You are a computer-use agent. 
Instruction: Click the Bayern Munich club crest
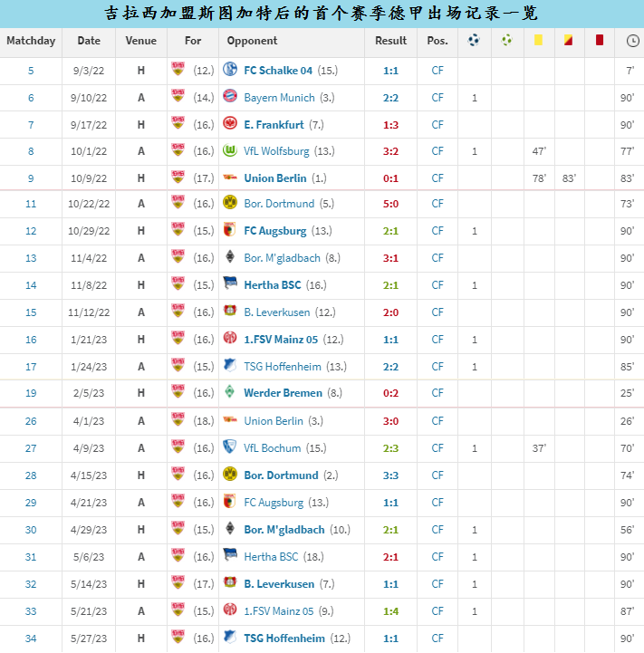[230, 97]
